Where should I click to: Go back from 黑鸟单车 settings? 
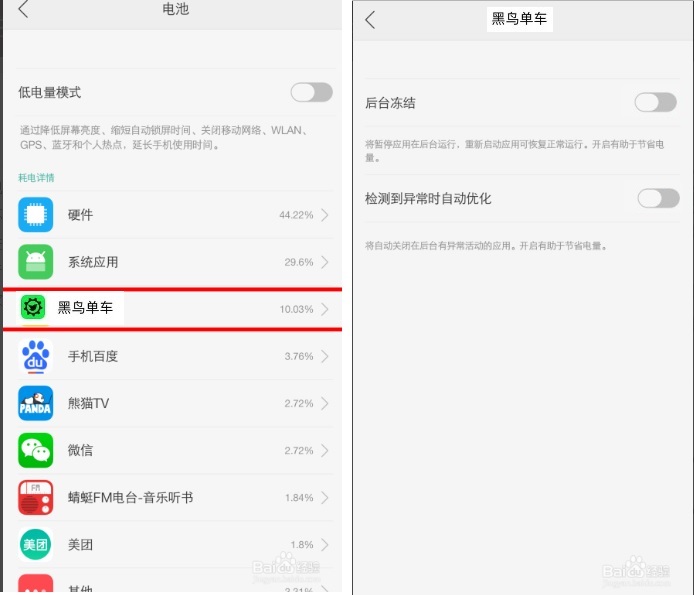370,20
